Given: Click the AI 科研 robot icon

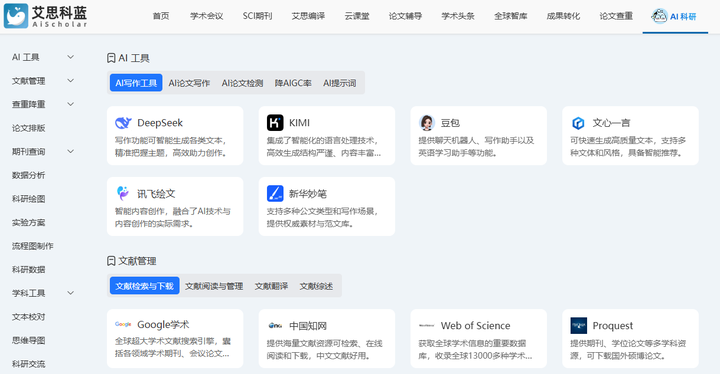Looking at the screenshot, I should (x=659, y=16).
